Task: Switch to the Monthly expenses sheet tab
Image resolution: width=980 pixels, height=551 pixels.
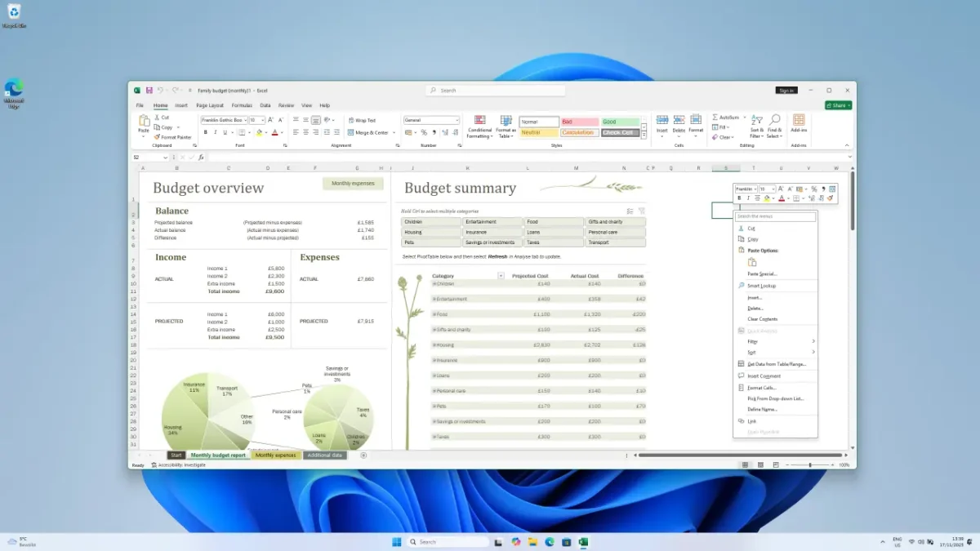Action: tap(275, 455)
